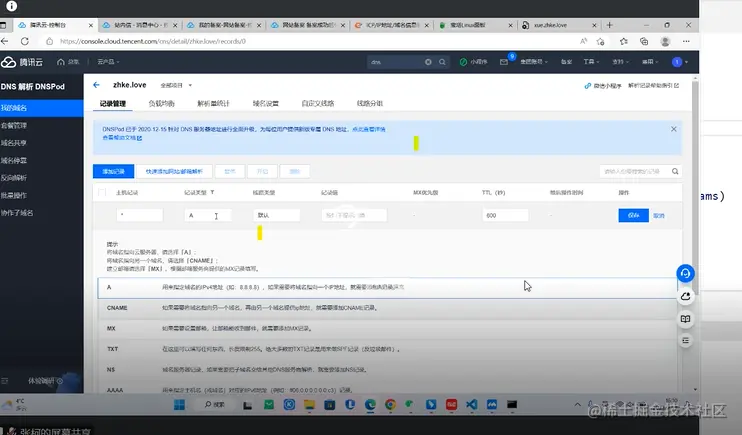Expand the 费用 dropdown menu
The image size is (742, 435).
point(650,62)
